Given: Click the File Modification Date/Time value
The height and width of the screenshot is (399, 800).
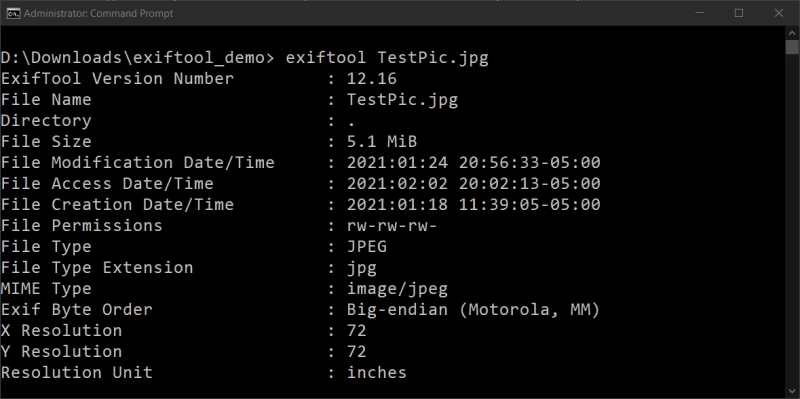Looking at the screenshot, I should [473, 163].
